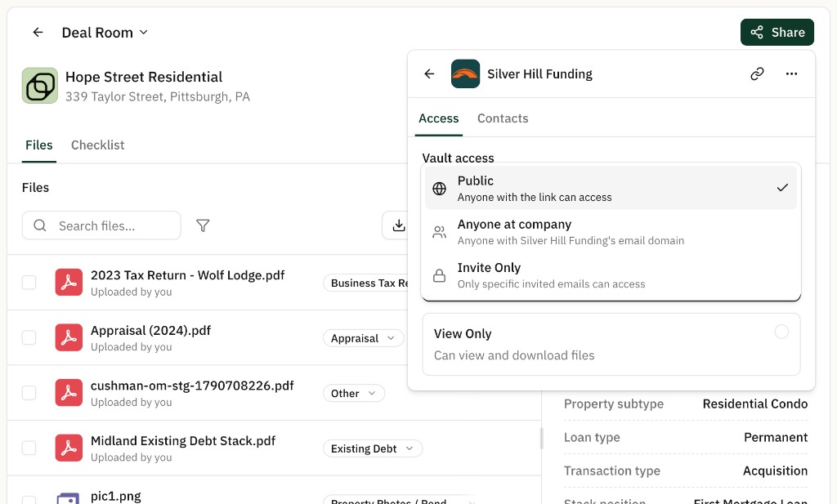Viewport: 837px width, 504px height.
Task: Copy the Silver Hill Funding share link
Action: [757, 74]
